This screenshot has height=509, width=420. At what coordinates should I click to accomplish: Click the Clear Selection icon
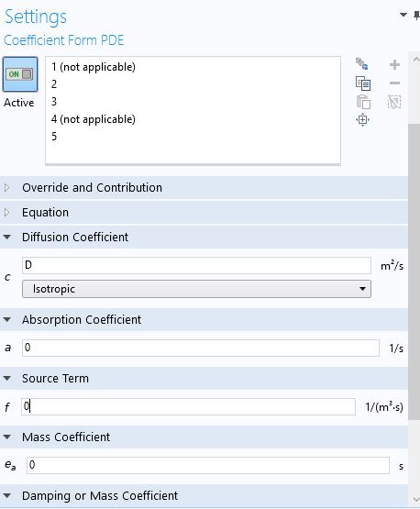394,102
